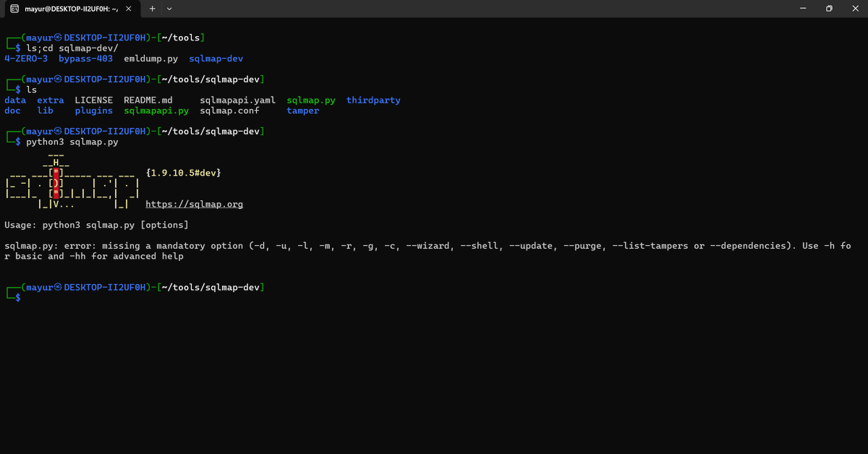Image resolution: width=868 pixels, height=454 pixels.
Task: Open the https://sqlmap.org link
Action: click(x=195, y=205)
